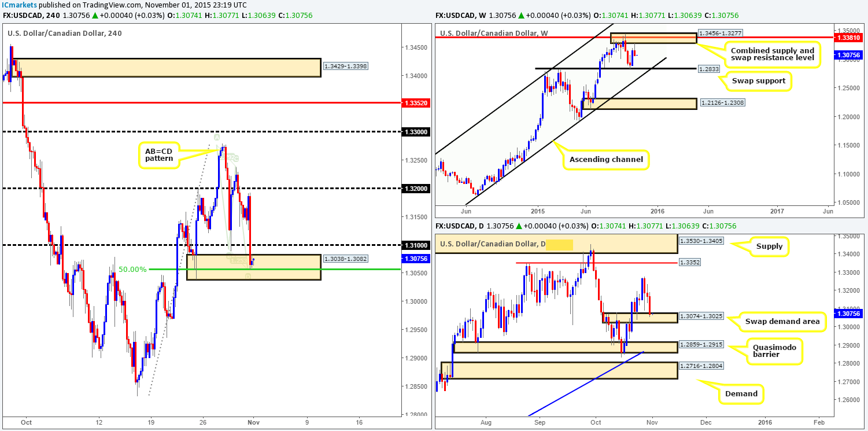Viewport: 868px width, 431px height.
Task: Select the 'U.S. Dollar/Canadian Dollar, 240' chart title
Action: (65, 33)
